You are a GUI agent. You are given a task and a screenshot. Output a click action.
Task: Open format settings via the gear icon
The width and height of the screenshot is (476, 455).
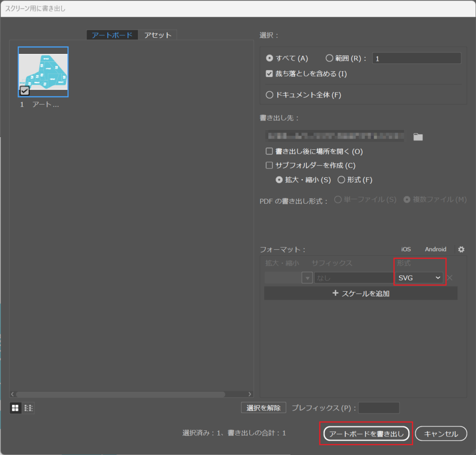point(461,249)
